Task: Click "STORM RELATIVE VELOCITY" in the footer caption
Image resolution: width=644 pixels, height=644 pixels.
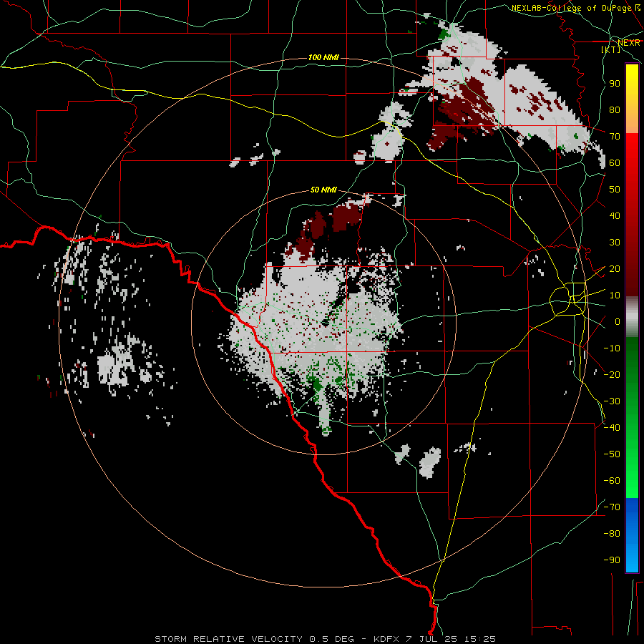Action: pos(230,639)
